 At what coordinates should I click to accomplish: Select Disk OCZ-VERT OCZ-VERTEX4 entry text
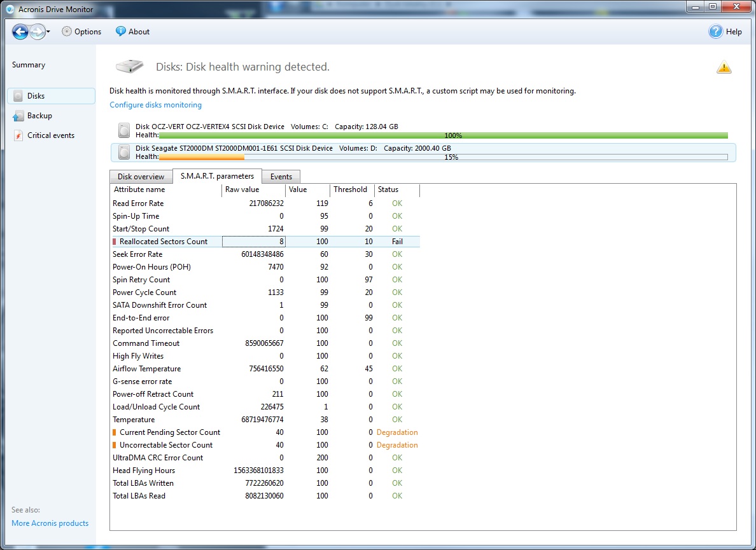[267, 127]
